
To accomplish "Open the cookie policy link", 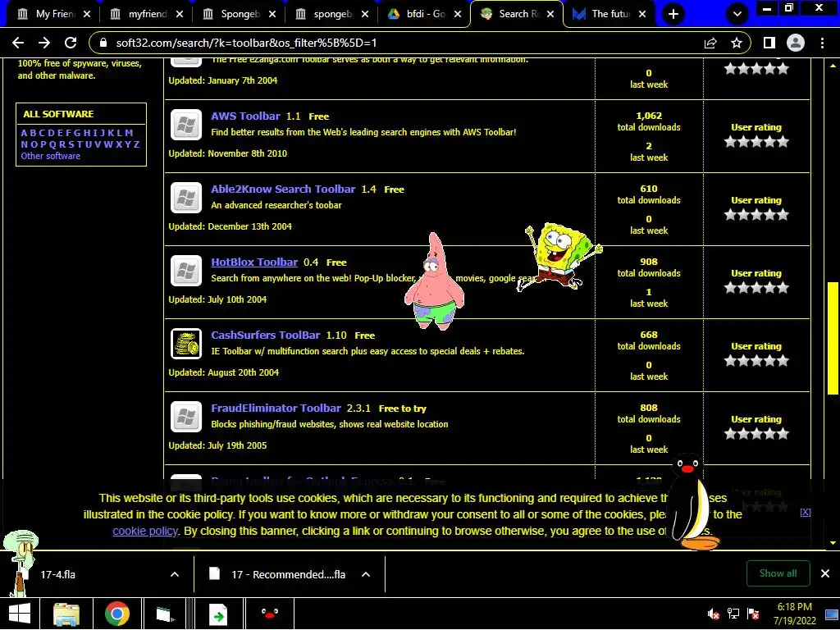I will [x=144, y=531].
